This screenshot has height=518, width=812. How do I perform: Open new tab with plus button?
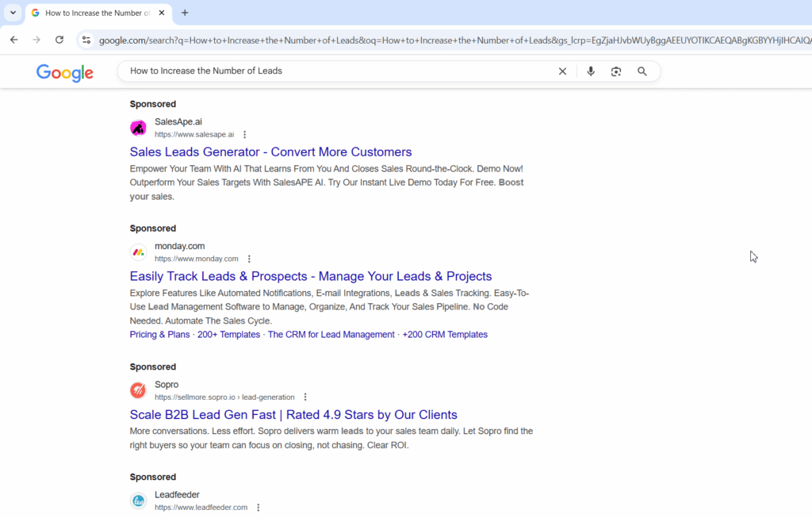185,13
